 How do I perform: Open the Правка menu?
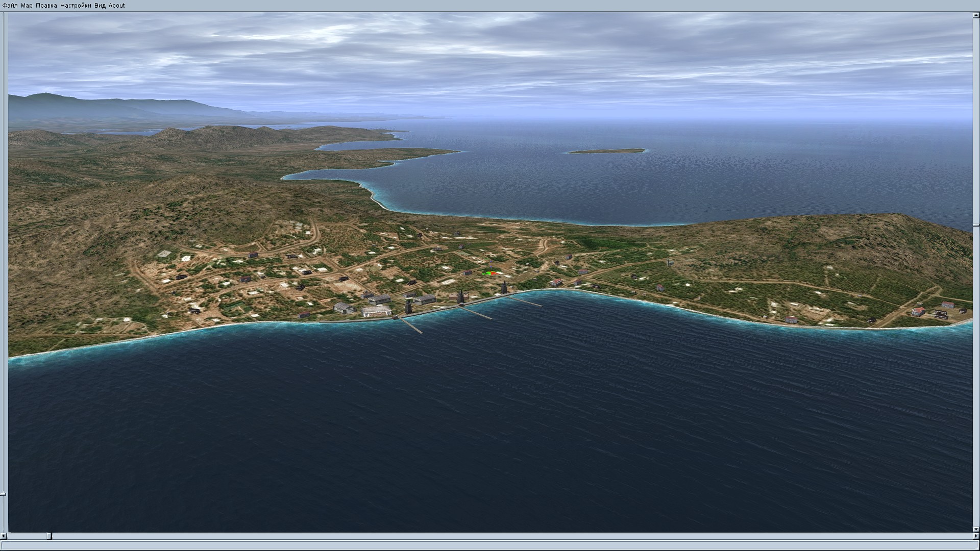[x=46, y=6]
